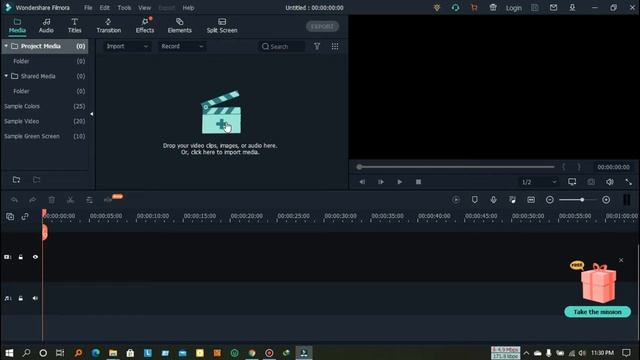Step back one frame in preview
The image size is (640, 360).
[362, 182]
